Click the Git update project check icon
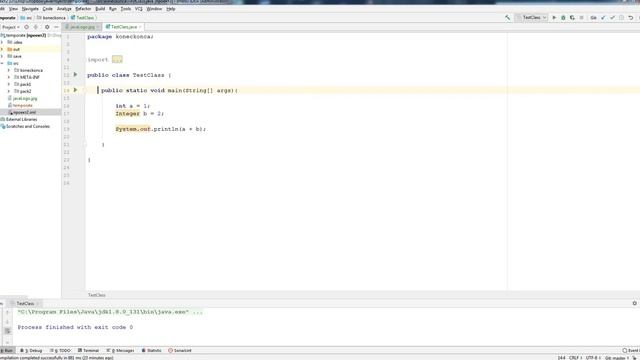The image size is (640, 360). coord(603,18)
